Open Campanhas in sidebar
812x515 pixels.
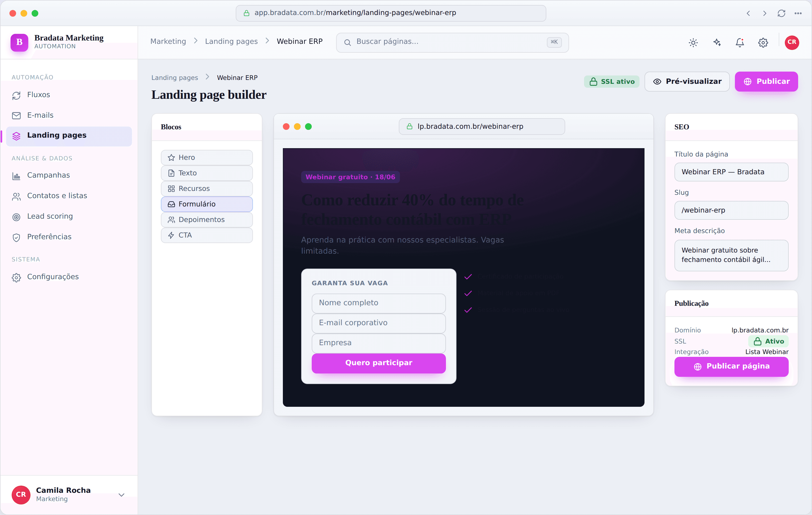tap(69, 175)
